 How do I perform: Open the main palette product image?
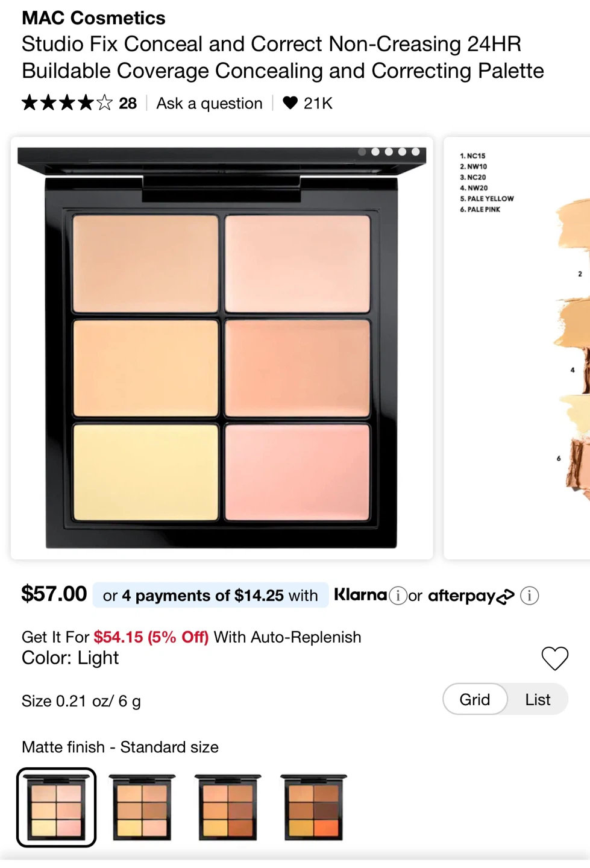click(x=222, y=348)
